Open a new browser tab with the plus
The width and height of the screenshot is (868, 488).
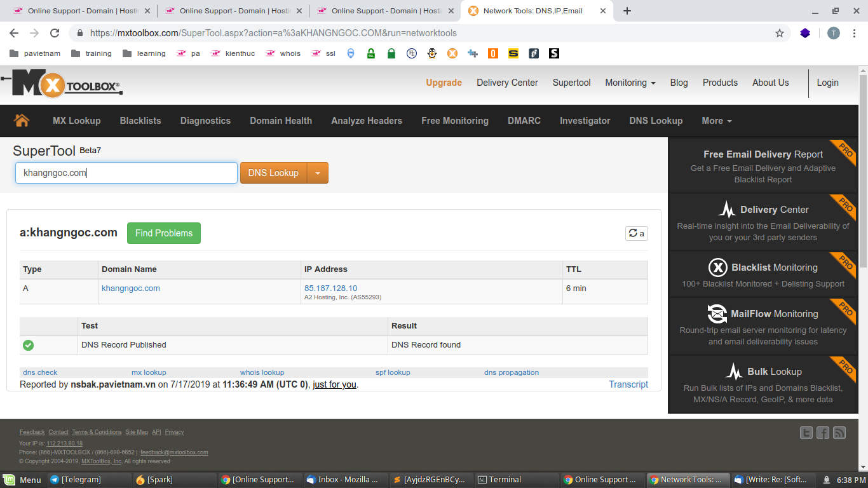(x=627, y=11)
